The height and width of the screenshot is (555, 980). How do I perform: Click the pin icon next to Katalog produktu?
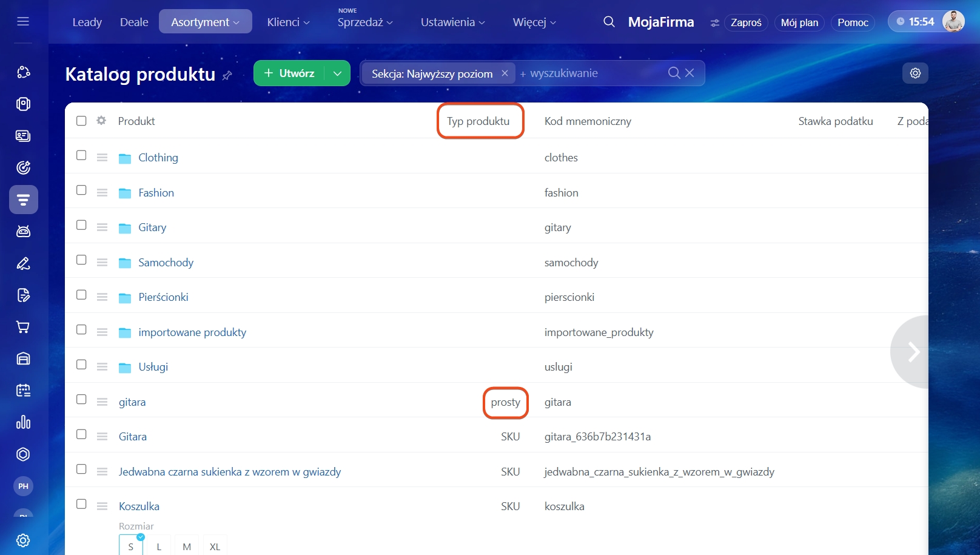click(x=227, y=75)
